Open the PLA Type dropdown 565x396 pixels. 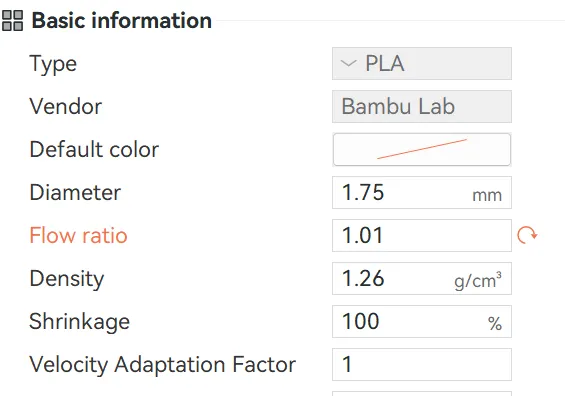click(x=422, y=63)
